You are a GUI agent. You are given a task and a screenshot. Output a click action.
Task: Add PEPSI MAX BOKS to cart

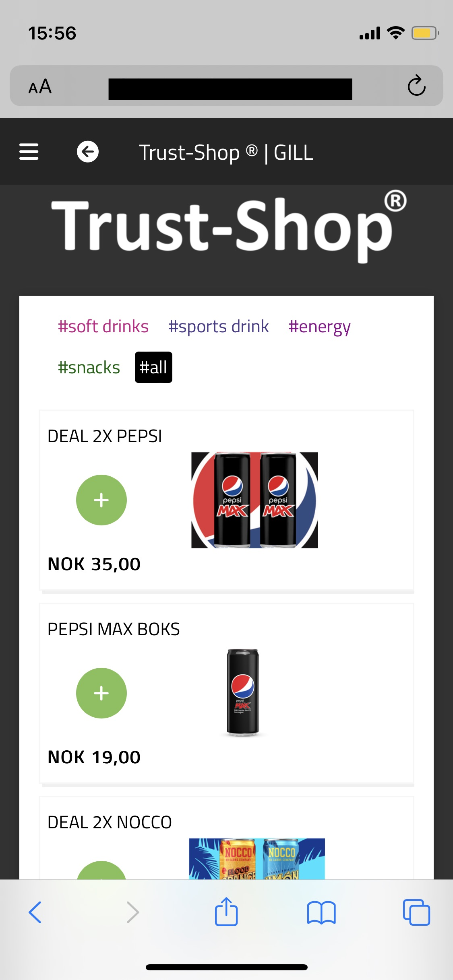pyautogui.click(x=101, y=693)
